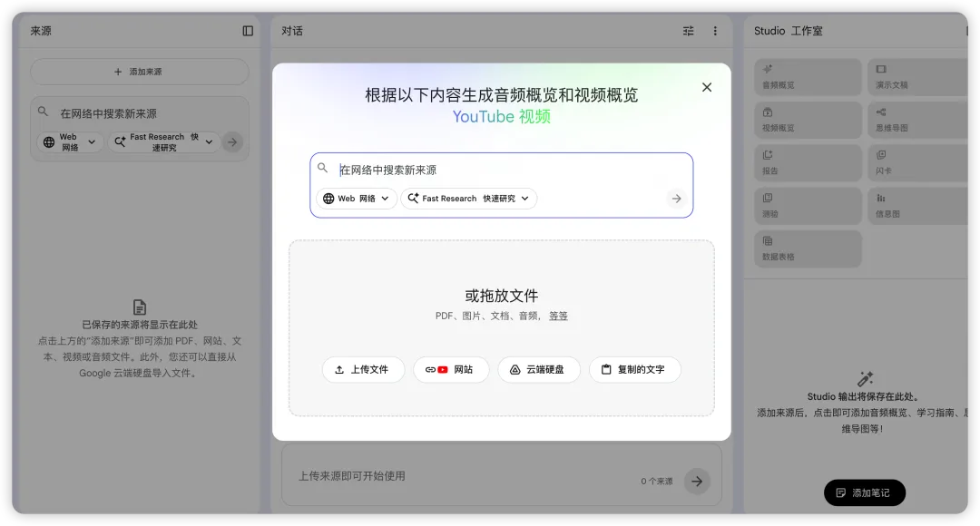Click the 等等 link under file types
The height and width of the screenshot is (526, 980).
point(558,317)
